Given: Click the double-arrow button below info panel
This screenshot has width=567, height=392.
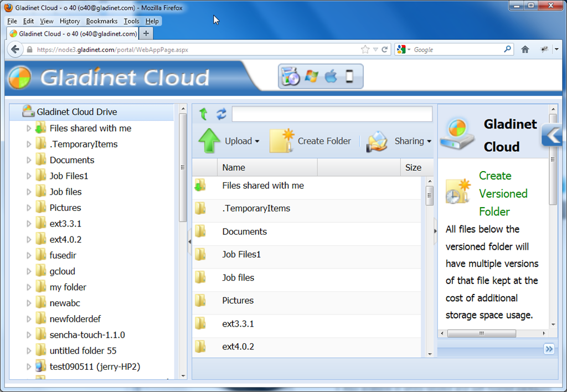Looking at the screenshot, I should pos(549,349).
